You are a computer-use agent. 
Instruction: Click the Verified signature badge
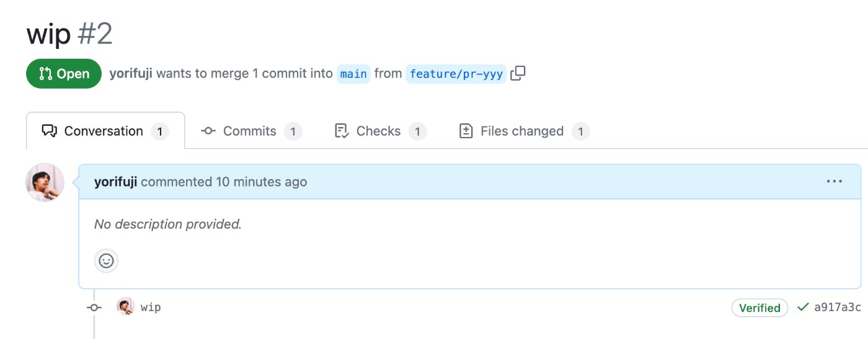point(759,308)
